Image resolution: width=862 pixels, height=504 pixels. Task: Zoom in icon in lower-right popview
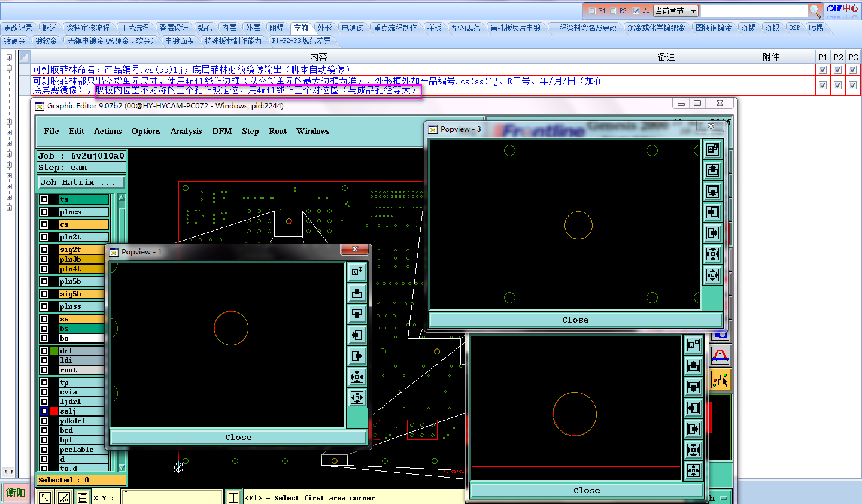(x=693, y=450)
